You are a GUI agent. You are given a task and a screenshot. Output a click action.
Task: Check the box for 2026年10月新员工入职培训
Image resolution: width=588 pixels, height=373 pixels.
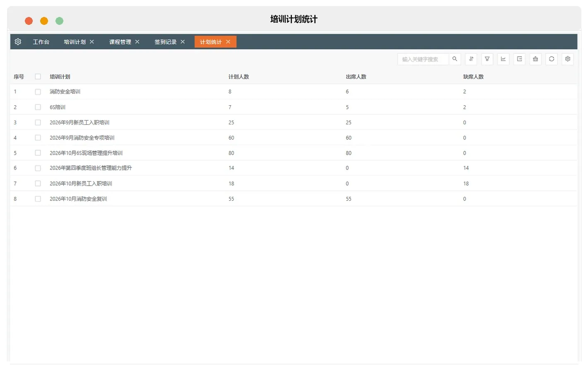38,183
